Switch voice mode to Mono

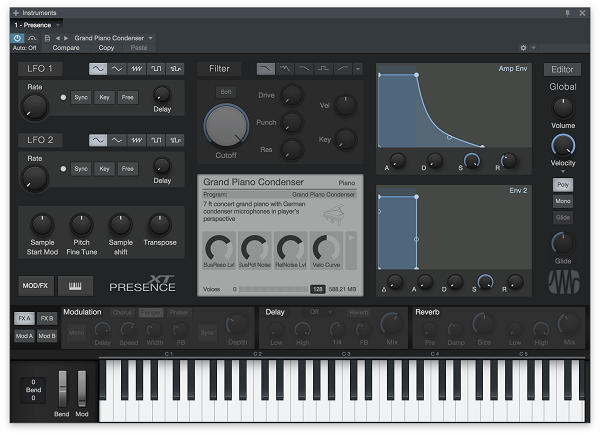click(562, 201)
